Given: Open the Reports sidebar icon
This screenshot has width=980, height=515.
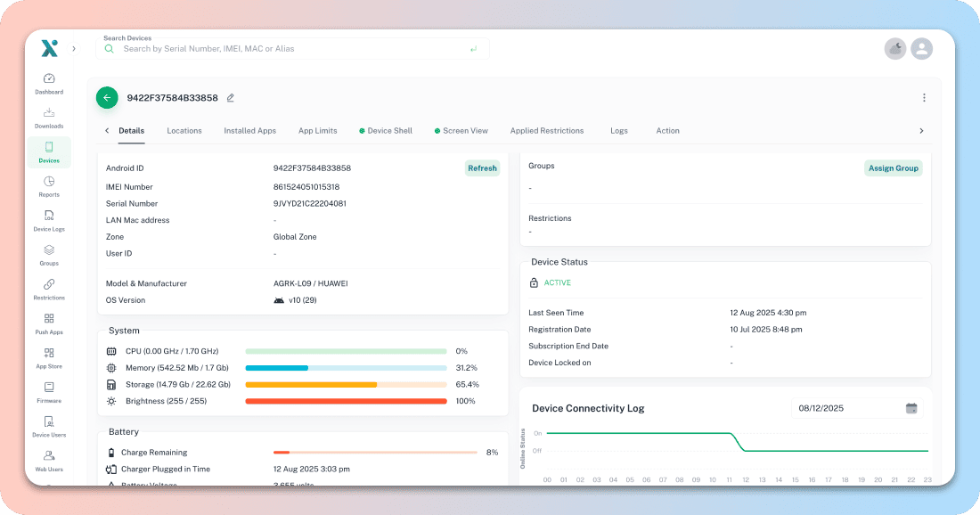Looking at the screenshot, I should click(x=49, y=182).
